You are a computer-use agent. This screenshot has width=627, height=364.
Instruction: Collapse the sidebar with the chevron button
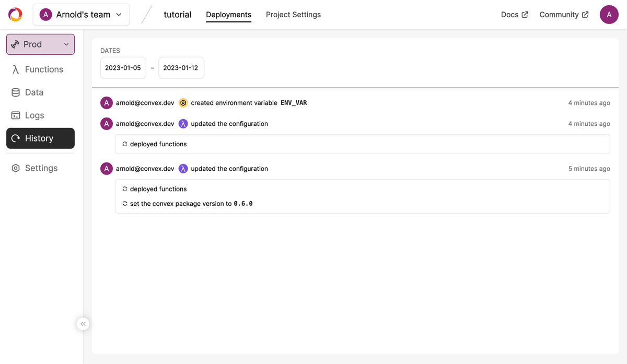coord(83,323)
